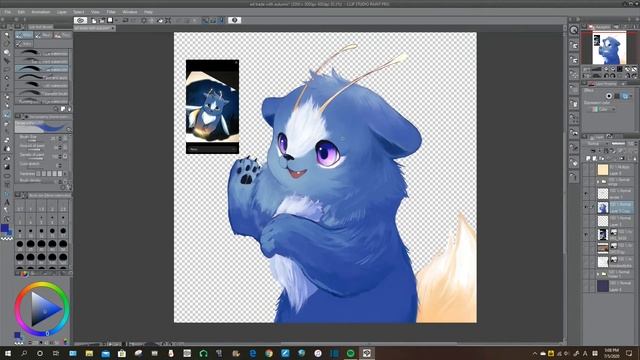Screen dimensions: 640x360
Task: Toggle the Tone effect button
Action: [617, 96]
